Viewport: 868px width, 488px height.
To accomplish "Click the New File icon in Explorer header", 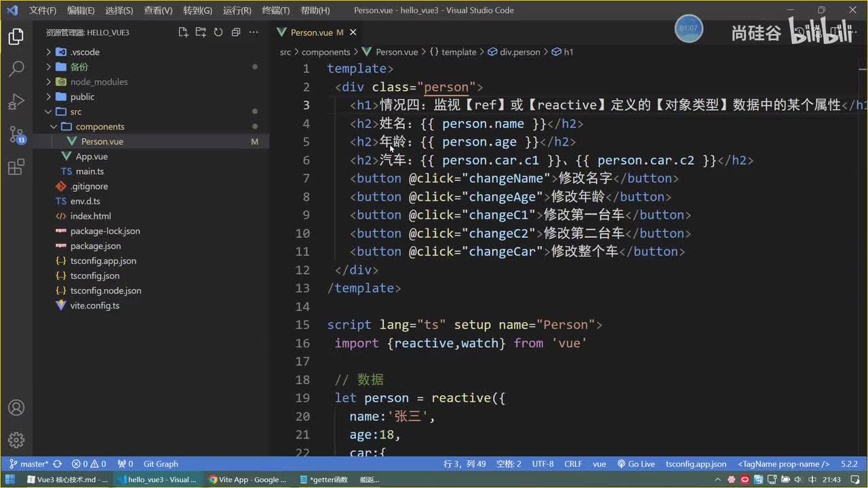I will pyautogui.click(x=183, y=32).
